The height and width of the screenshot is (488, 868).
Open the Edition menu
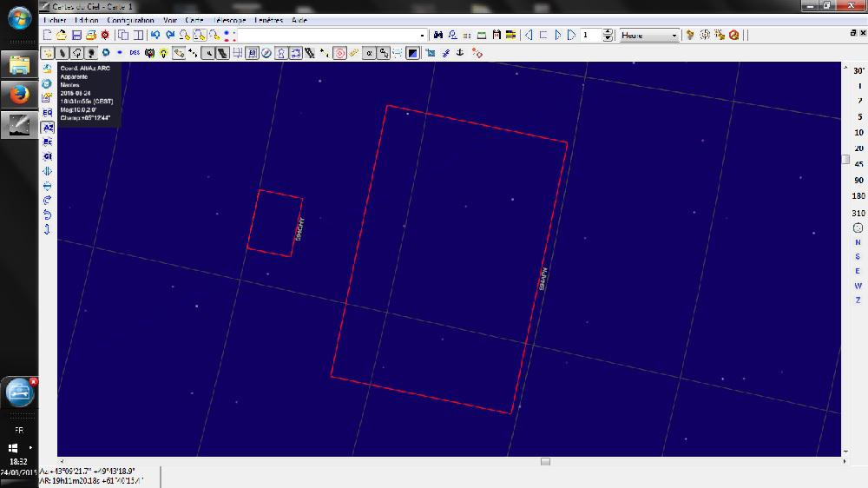[86, 21]
